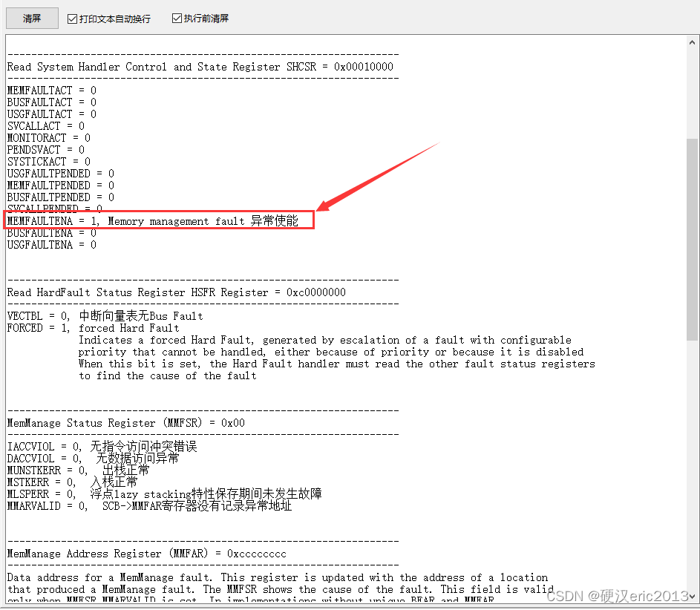
Task: Click the BUSFAULTPENDED = 0 line
Action: coord(60,197)
